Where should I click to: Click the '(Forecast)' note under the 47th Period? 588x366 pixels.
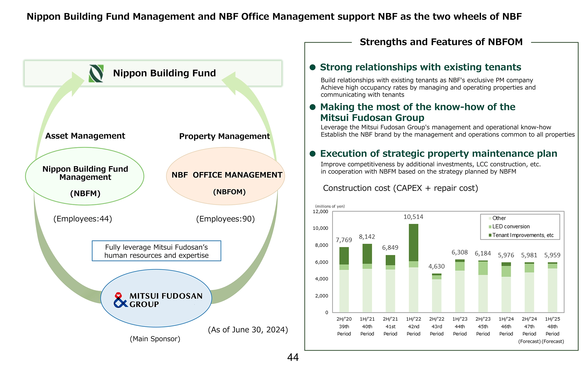pyautogui.click(x=529, y=342)
